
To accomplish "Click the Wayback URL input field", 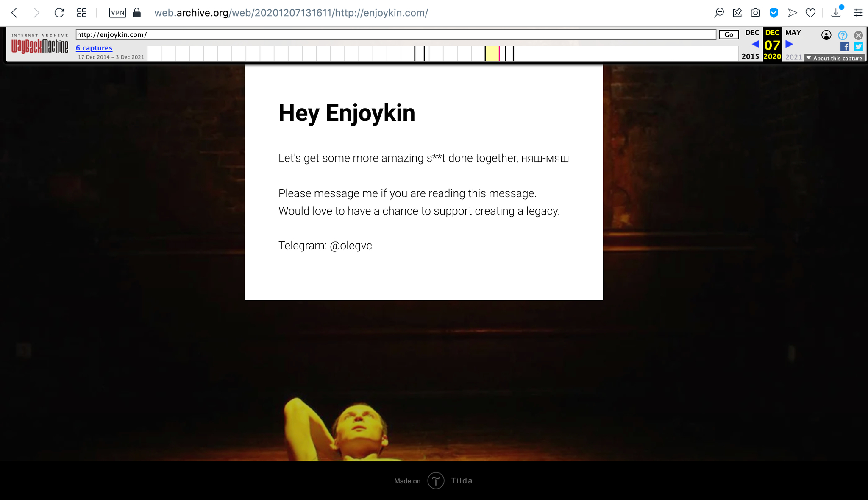I will pos(395,35).
